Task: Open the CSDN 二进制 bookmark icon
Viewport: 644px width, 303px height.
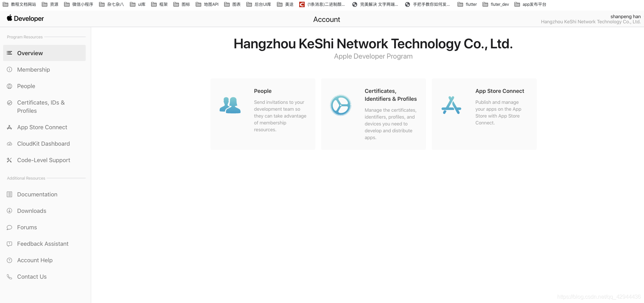Action: click(x=302, y=4)
